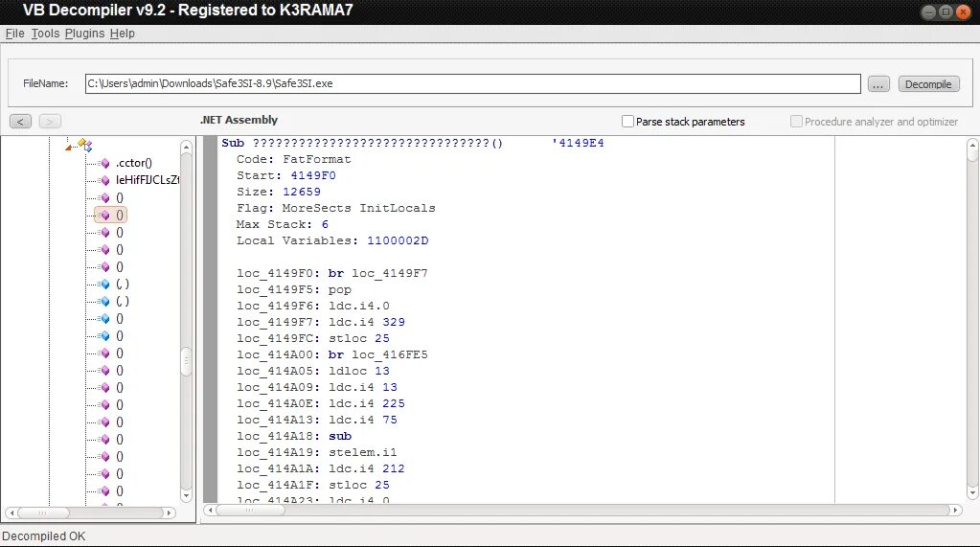Collapse the class node triangle in tree
This screenshot has width=980, height=547.
[x=68, y=148]
